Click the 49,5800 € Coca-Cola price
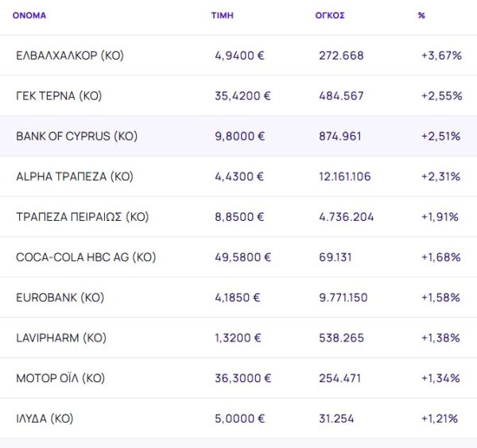The height and width of the screenshot is (448, 477). click(x=243, y=257)
